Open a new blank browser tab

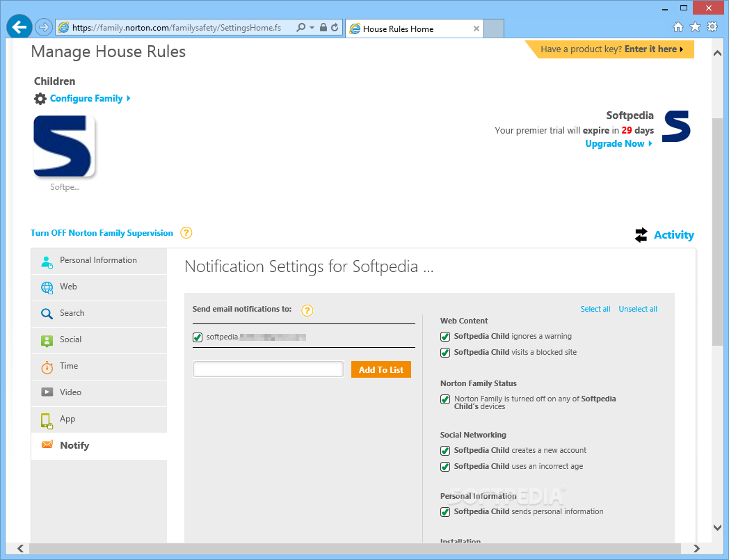pos(494,29)
